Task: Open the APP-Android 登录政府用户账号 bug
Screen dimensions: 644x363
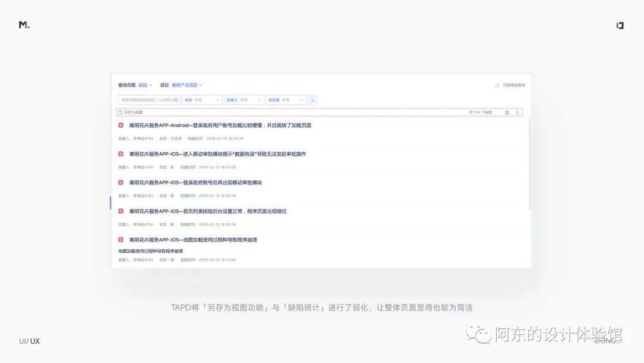Action: (x=220, y=125)
